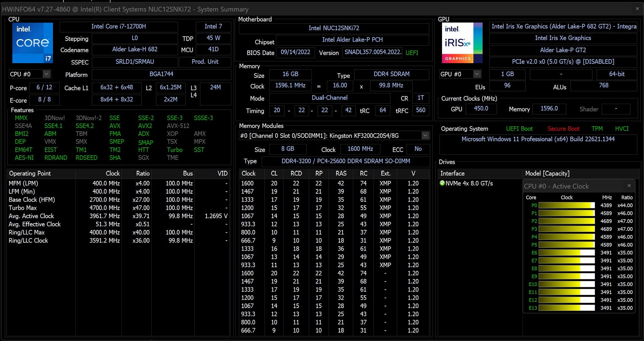The width and height of the screenshot is (644, 341).
Task: Click the E10 core row in Active Clock
Action: (580, 284)
